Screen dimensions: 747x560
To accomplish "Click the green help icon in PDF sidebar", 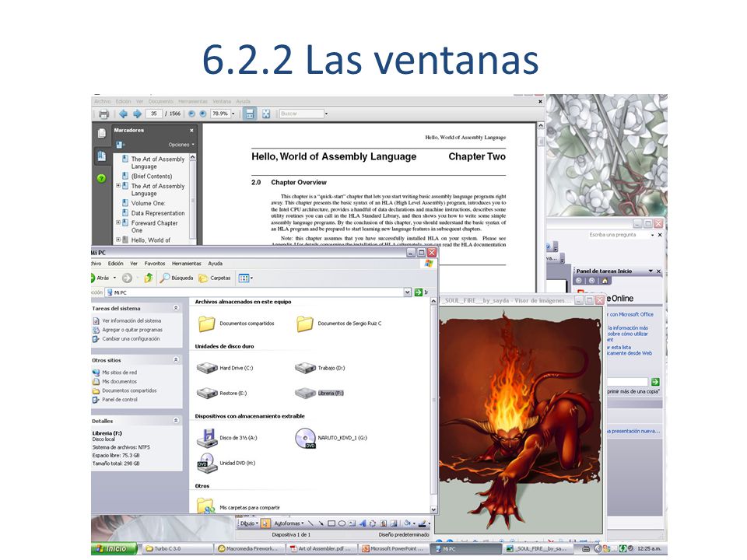I will click(101, 179).
